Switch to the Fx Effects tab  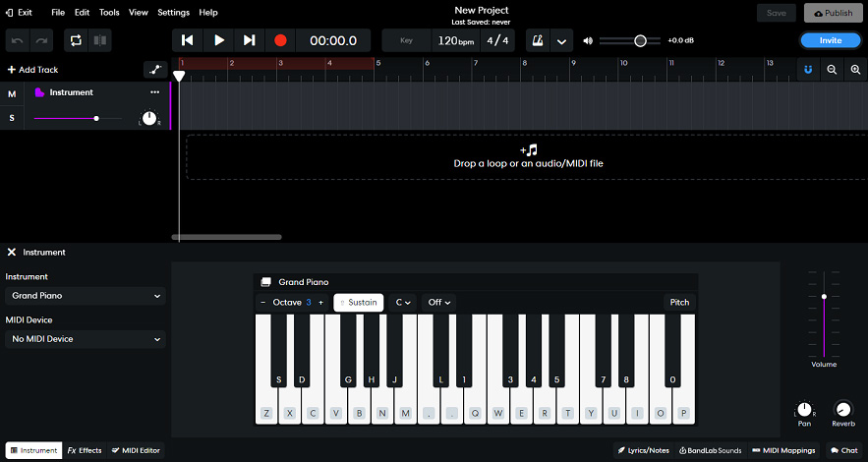click(x=85, y=450)
